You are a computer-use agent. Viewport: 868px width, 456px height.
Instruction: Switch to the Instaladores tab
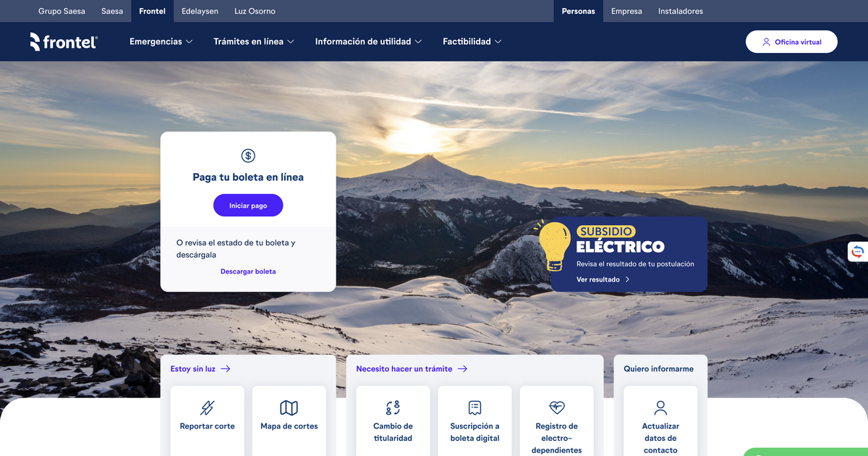(x=681, y=11)
